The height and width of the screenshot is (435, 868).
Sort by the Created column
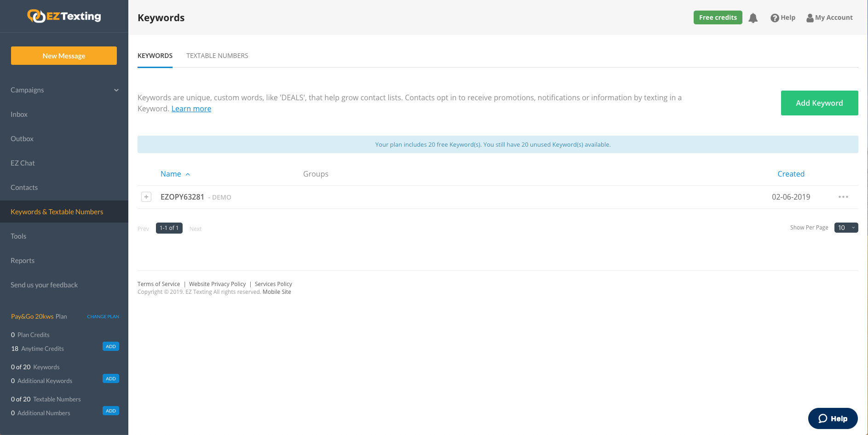click(x=791, y=174)
